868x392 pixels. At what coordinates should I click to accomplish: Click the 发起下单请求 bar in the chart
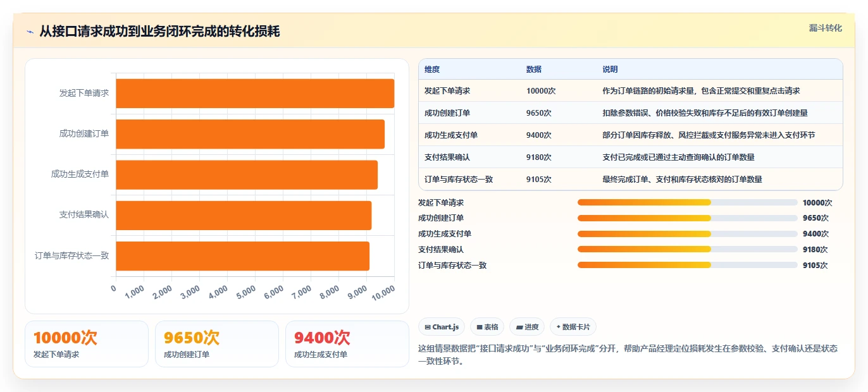click(255, 93)
